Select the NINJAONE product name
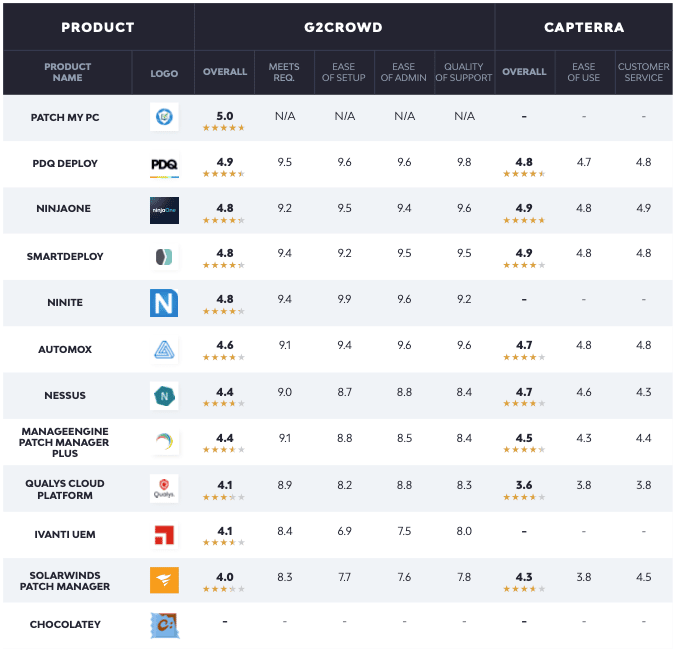This screenshot has height=652, width=677. [63, 209]
